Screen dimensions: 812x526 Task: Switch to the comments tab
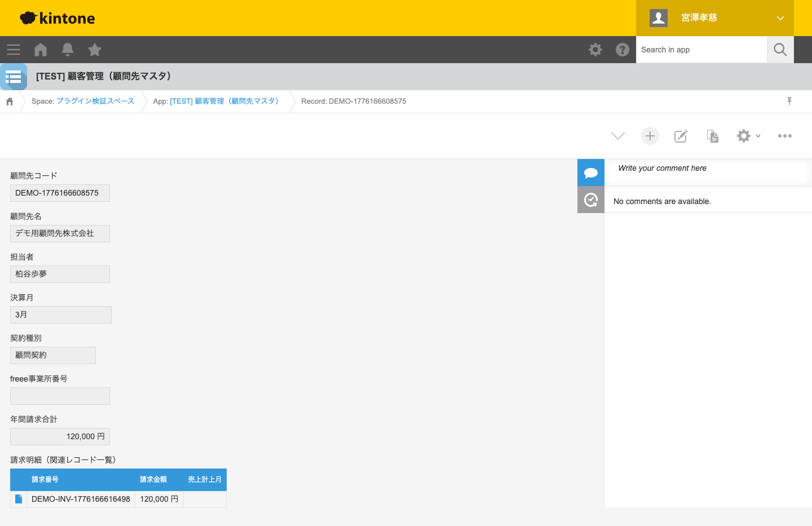[x=591, y=173]
